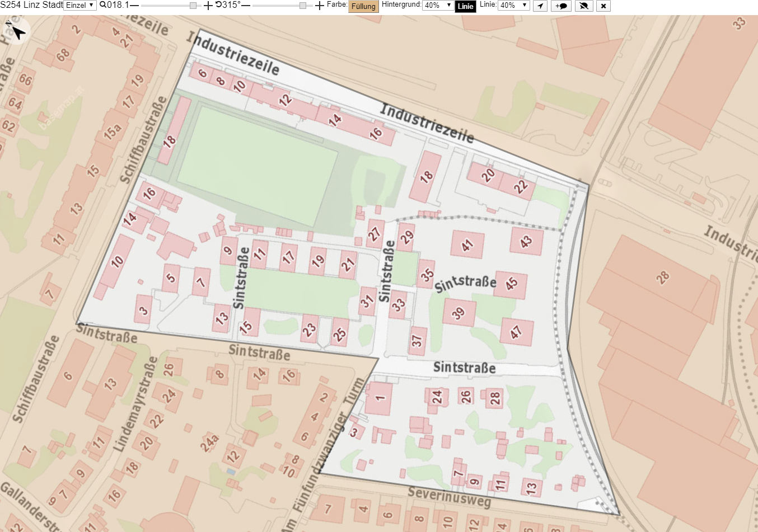Open the Hintergrund opacity dropdown

tap(438, 5)
